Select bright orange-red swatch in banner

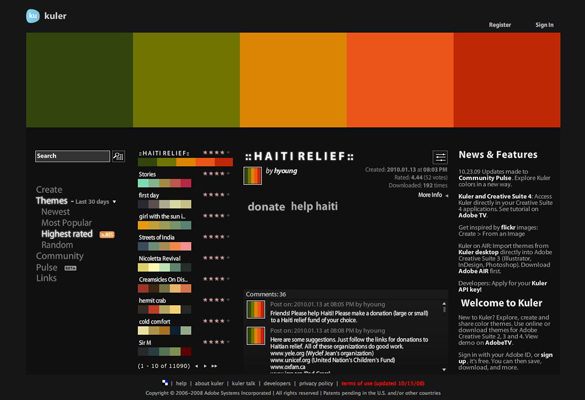400,80
